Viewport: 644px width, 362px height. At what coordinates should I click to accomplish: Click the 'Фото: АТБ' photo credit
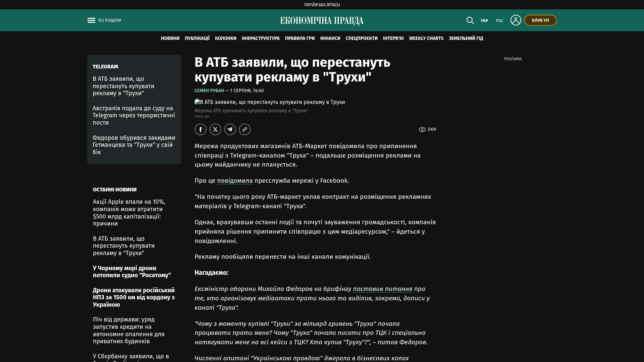(202, 117)
